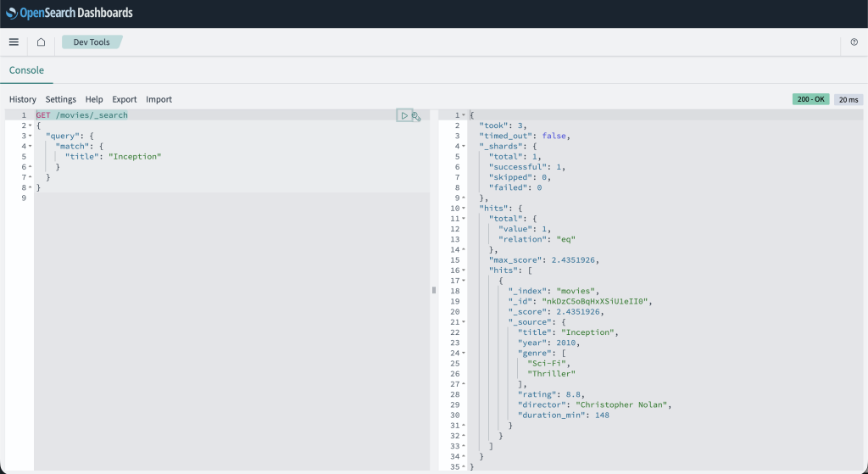Go to the home icon
868x474 pixels.
(x=41, y=42)
